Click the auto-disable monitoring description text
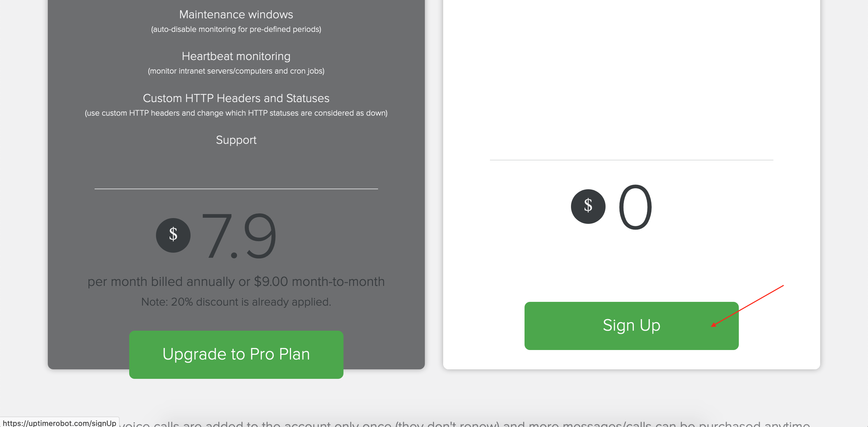The width and height of the screenshot is (868, 427). tap(236, 29)
